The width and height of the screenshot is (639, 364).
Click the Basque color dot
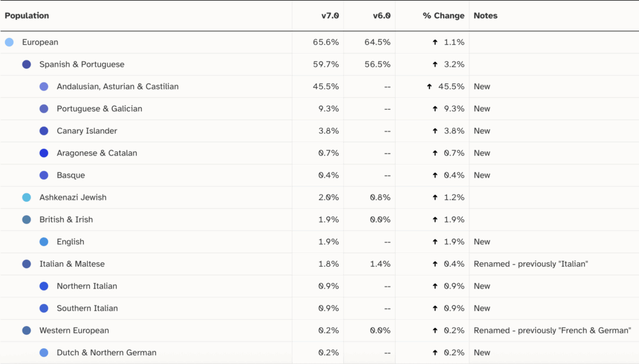pyautogui.click(x=44, y=175)
